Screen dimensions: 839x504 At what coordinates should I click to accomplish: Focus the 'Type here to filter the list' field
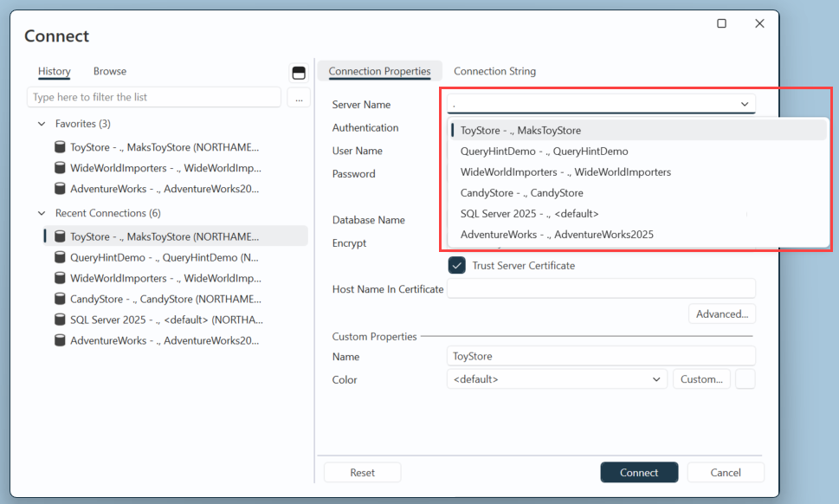click(x=153, y=97)
